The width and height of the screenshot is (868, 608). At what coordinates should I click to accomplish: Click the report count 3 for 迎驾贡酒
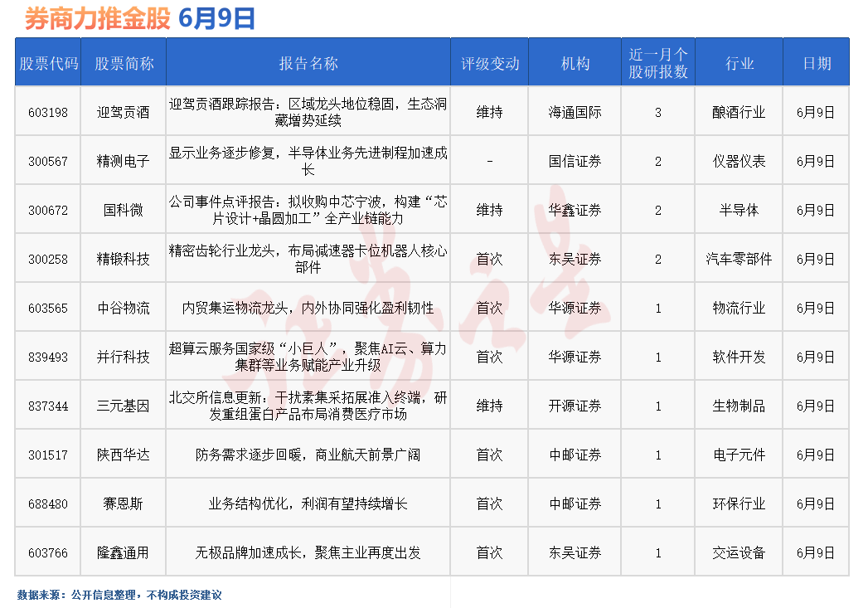tap(658, 113)
